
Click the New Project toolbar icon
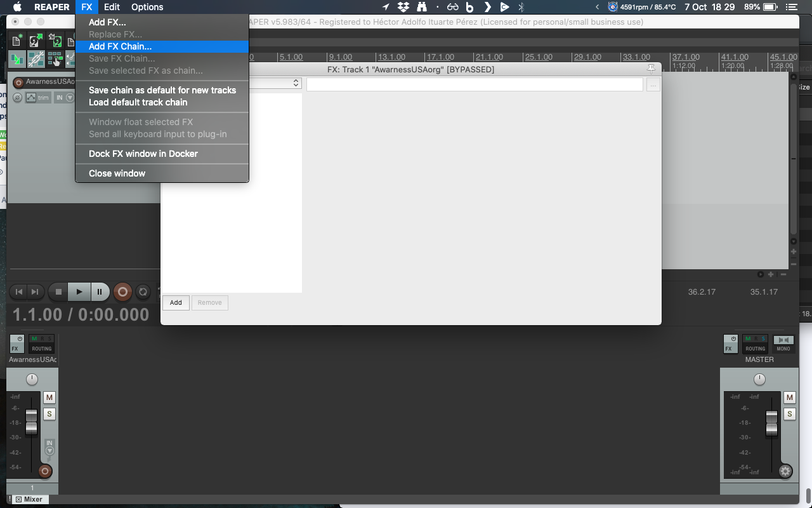pyautogui.click(x=18, y=41)
